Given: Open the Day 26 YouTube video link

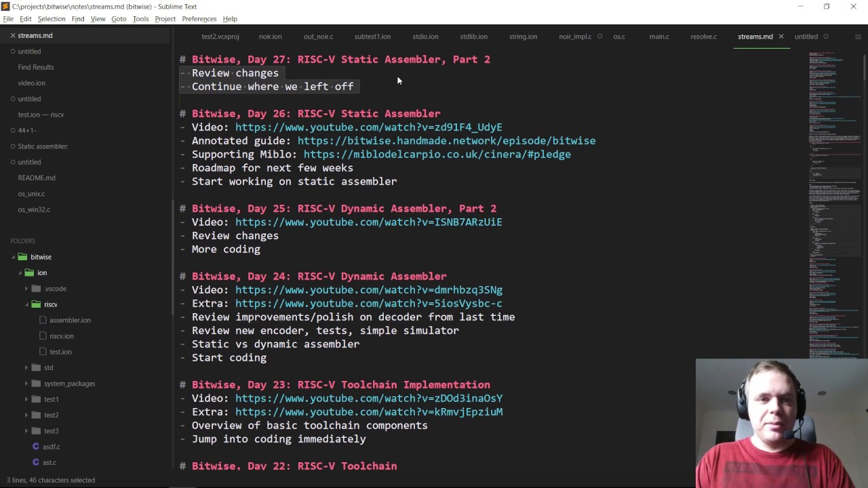Looking at the screenshot, I should point(369,127).
